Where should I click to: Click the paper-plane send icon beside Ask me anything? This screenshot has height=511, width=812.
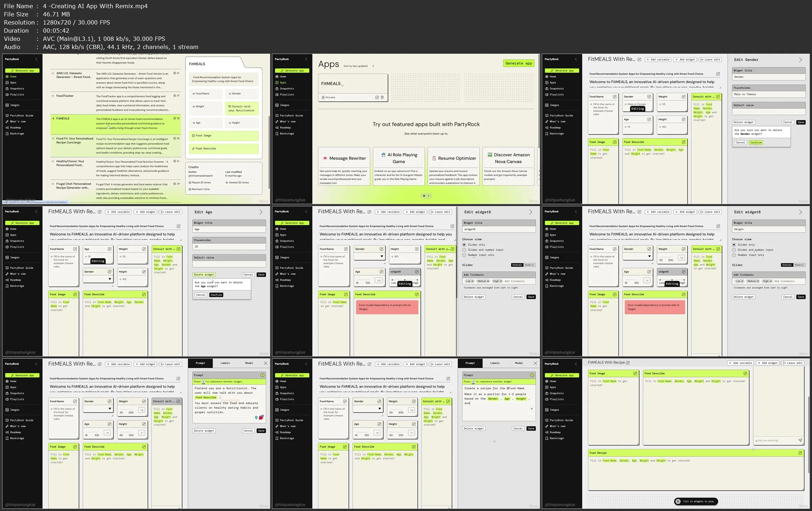(800, 440)
